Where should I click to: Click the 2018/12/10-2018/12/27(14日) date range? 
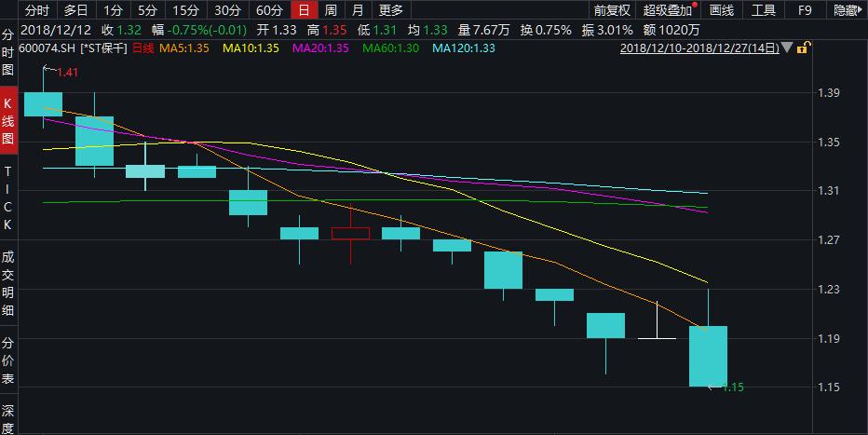point(699,48)
